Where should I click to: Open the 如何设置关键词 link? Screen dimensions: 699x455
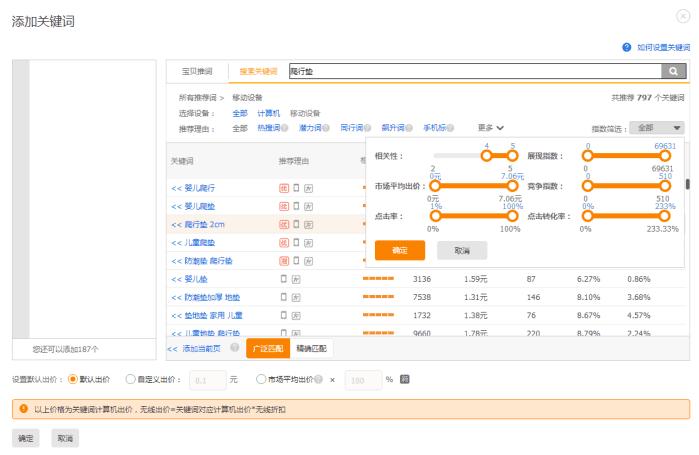click(663, 47)
